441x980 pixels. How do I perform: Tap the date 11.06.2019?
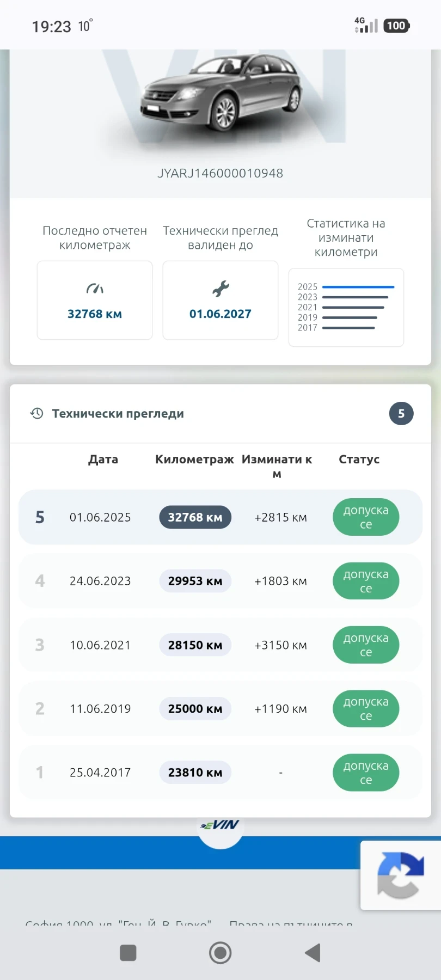(100, 708)
